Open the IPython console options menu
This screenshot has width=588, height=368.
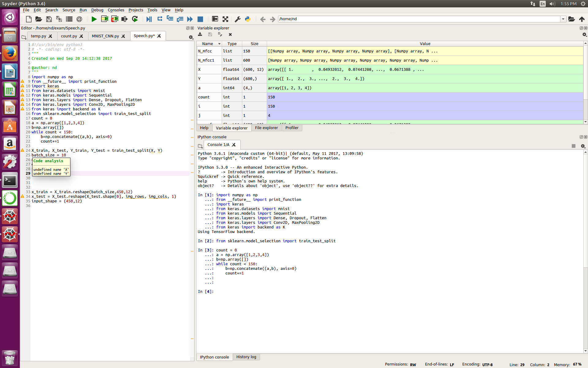583,146
